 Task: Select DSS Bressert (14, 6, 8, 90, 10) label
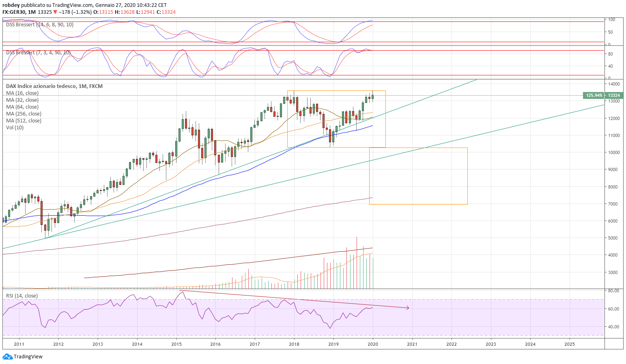click(x=40, y=25)
